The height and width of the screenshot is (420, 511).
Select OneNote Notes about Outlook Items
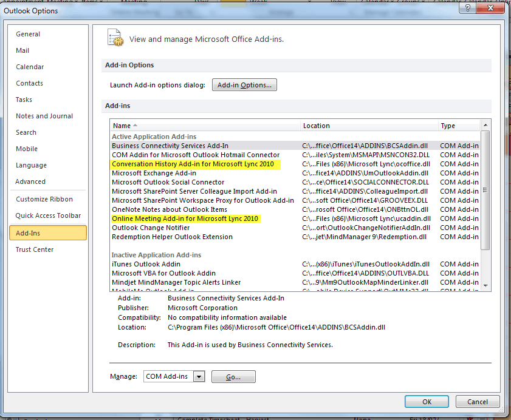[x=295, y=209]
